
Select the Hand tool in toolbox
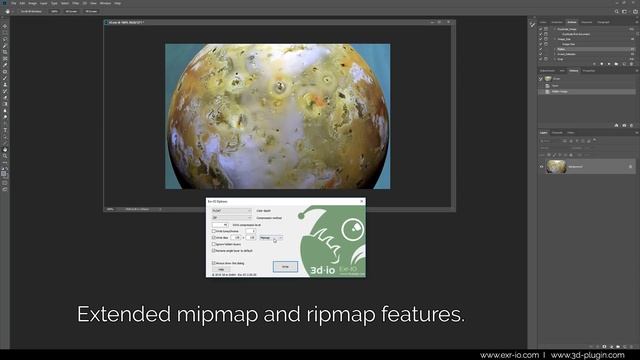pos(5,150)
